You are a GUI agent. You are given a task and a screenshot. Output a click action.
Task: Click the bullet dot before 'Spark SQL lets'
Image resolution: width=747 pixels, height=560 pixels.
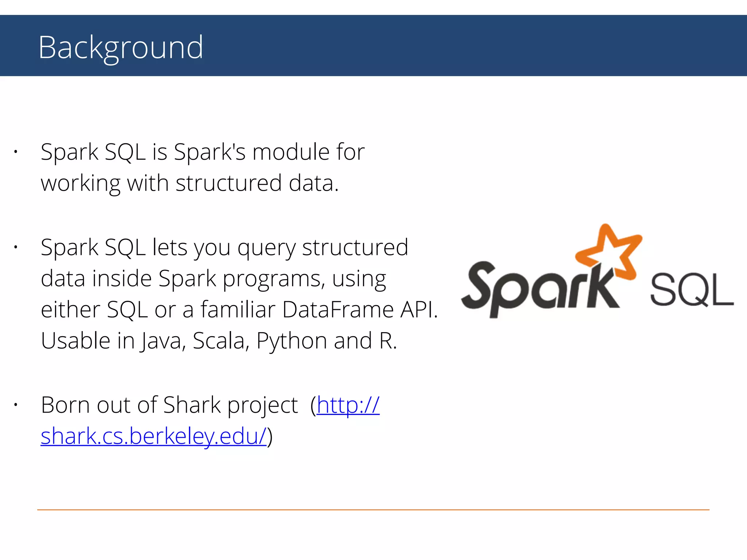[16, 247]
